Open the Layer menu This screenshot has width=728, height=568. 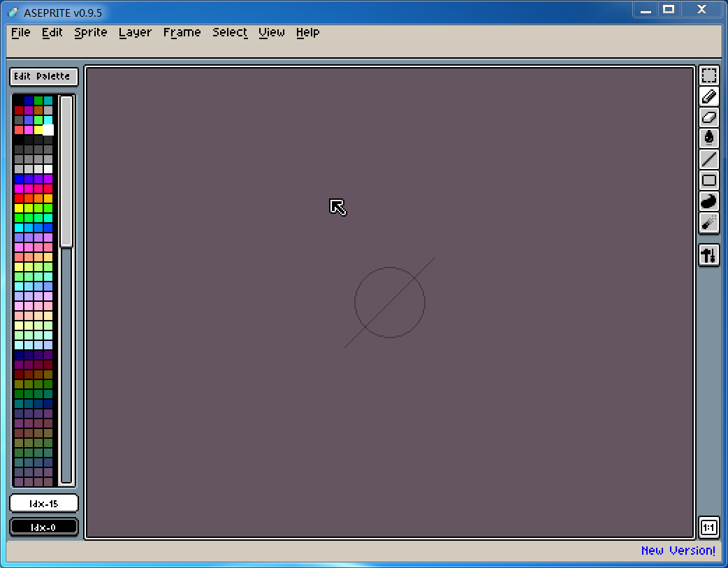pyautogui.click(x=135, y=32)
